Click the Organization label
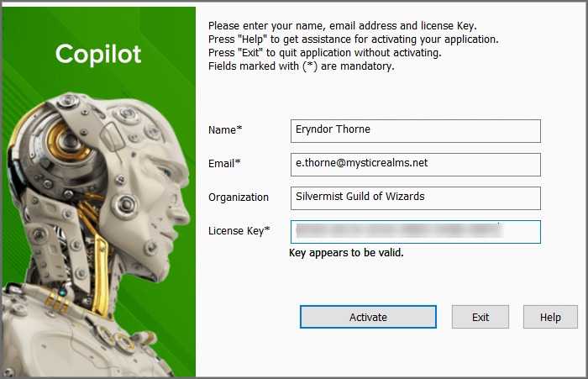Viewport: 588px width, 379px height. point(239,197)
